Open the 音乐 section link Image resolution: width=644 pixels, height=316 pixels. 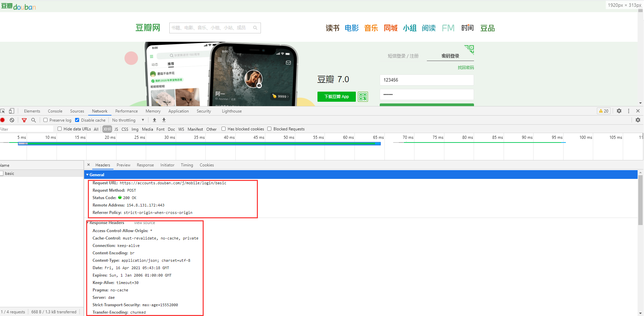[371, 28]
